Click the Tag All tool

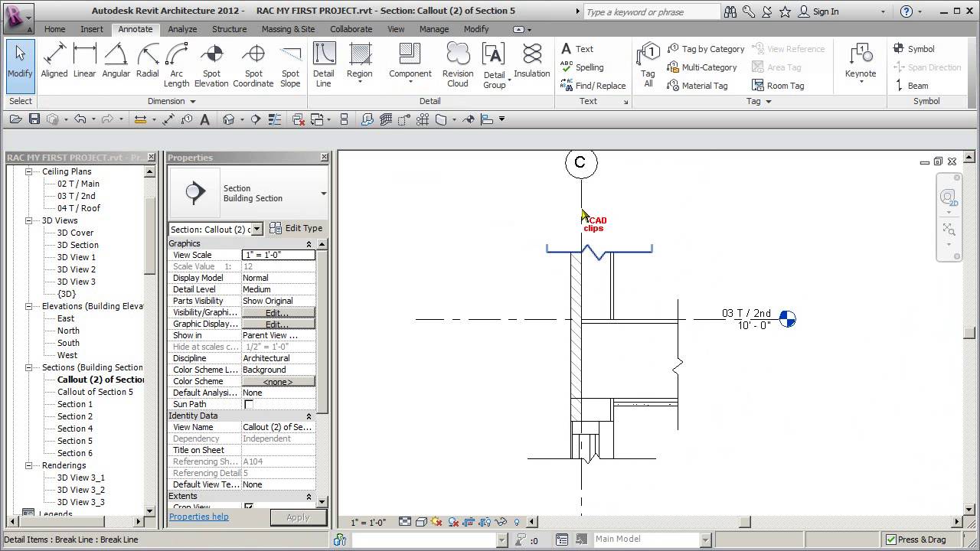click(648, 64)
